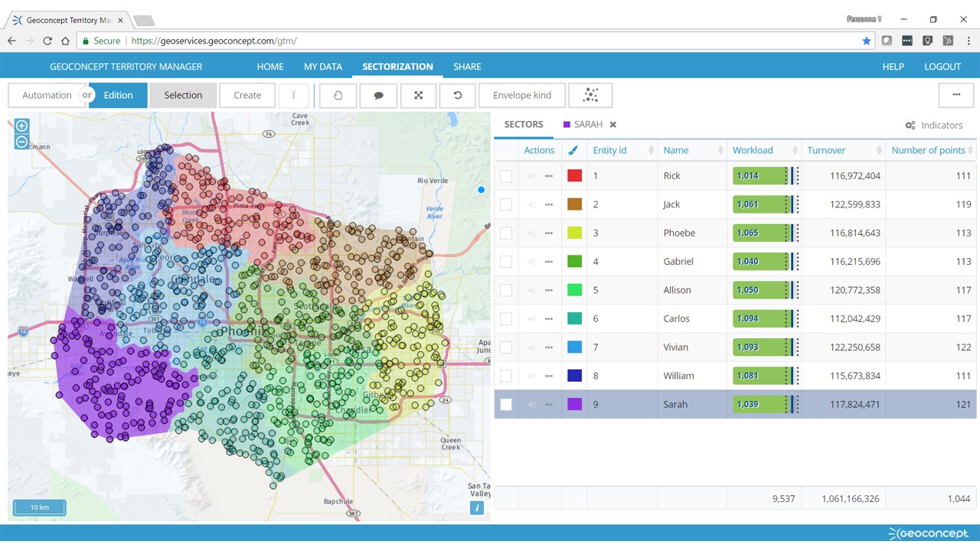Click the LOGOUT link

point(942,67)
